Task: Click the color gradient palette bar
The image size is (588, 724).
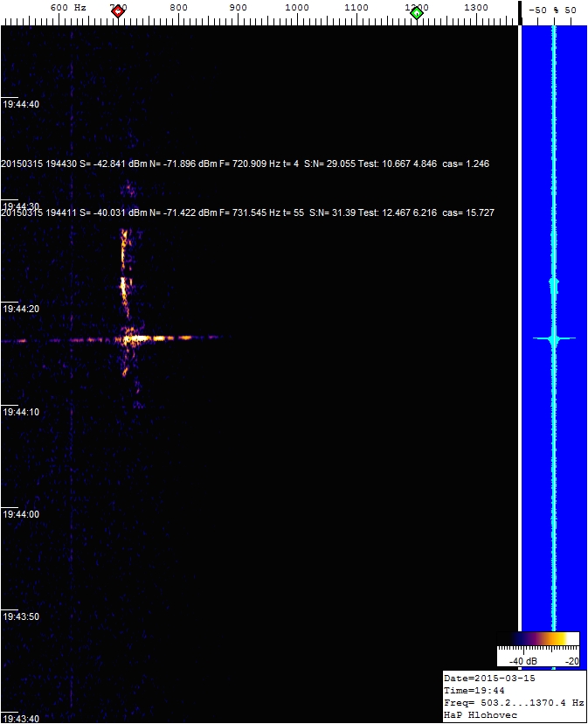Action: 537,638
